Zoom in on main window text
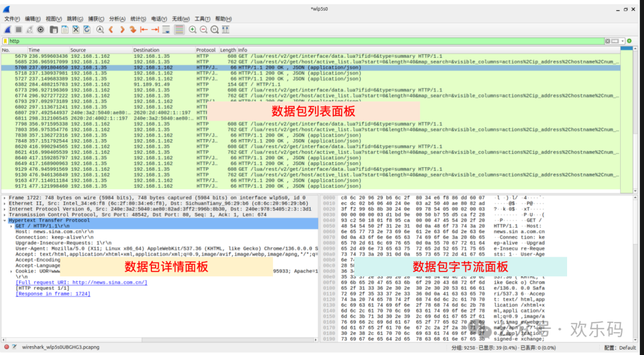The width and height of the screenshot is (644, 355). (x=193, y=30)
